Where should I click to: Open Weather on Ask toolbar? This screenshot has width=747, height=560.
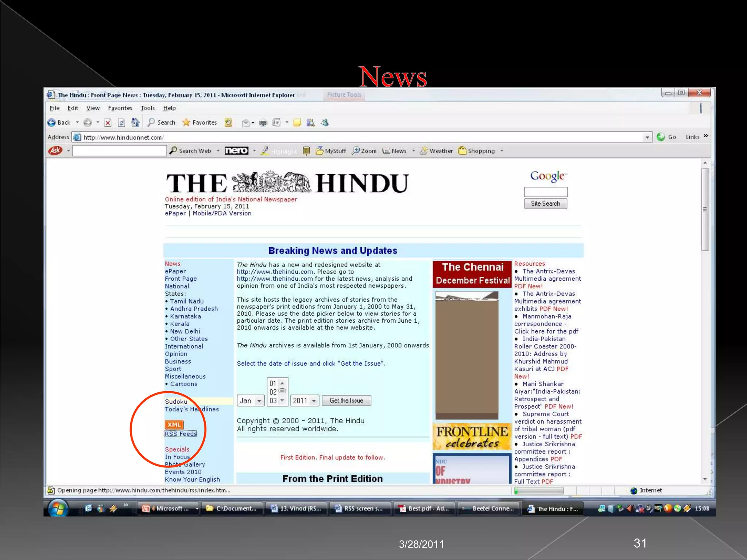[436, 151]
